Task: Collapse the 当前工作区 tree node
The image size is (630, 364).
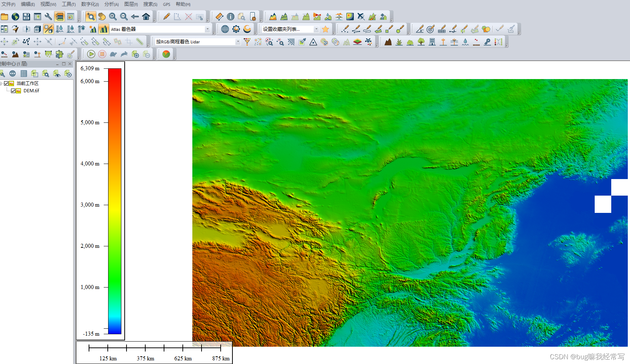Action: pos(1,83)
